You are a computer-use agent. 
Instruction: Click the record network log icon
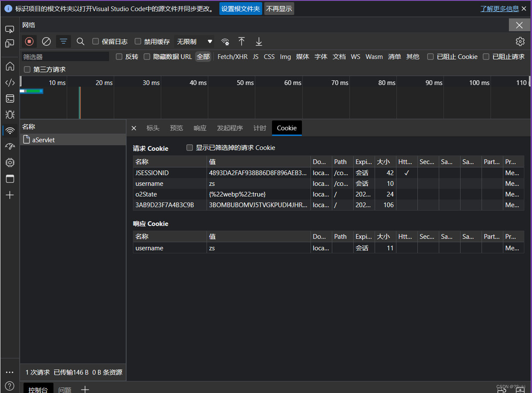click(29, 41)
